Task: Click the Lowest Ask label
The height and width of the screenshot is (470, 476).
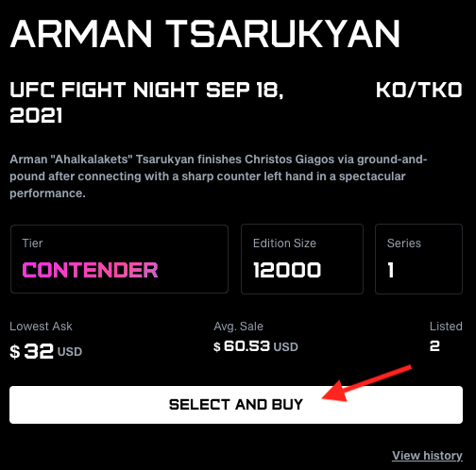Action: [41, 327]
